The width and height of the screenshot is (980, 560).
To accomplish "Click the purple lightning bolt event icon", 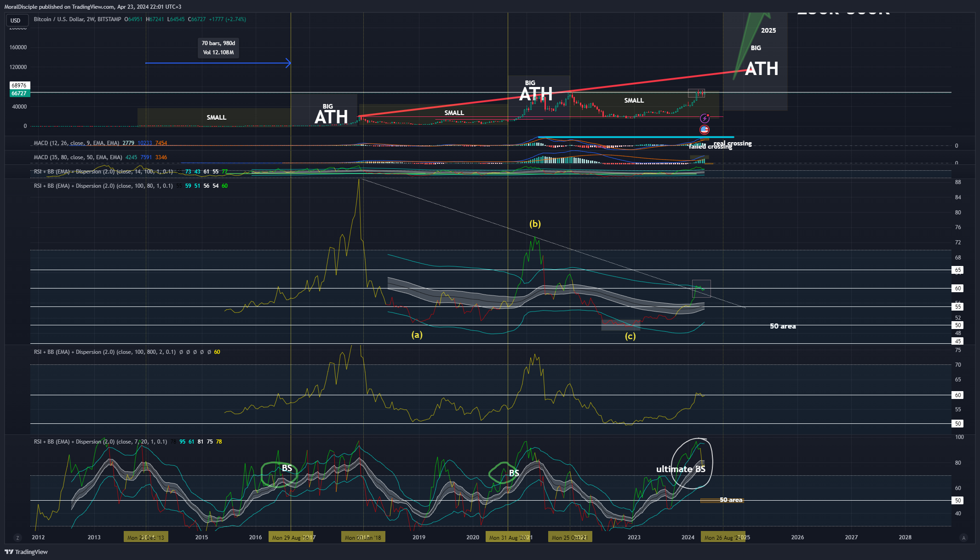I will pyautogui.click(x=705, y=119).
